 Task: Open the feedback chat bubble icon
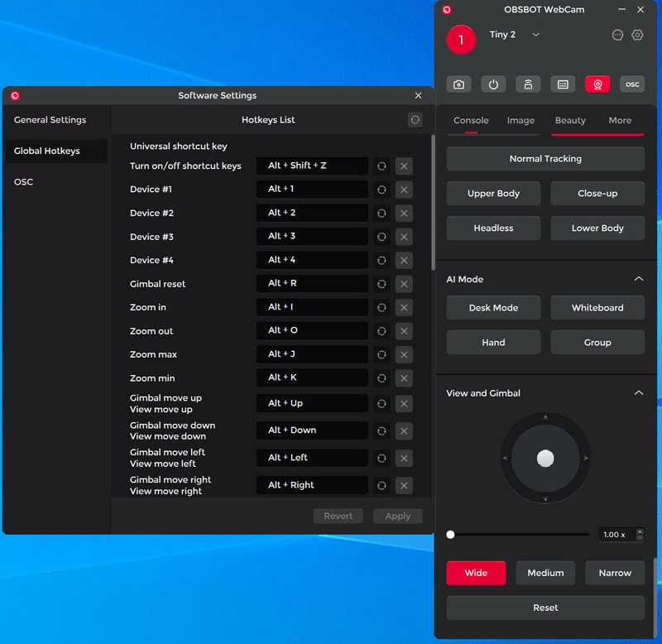[x=617, y=35]
